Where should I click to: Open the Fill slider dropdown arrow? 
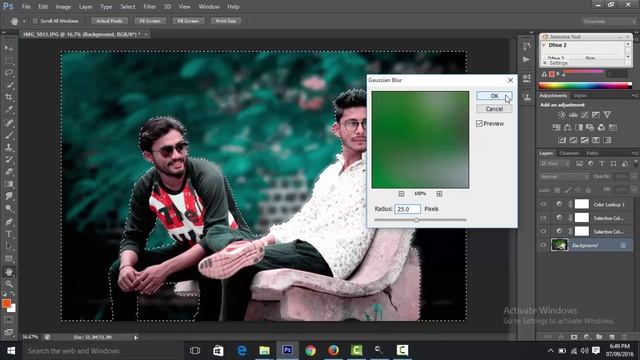633,190
